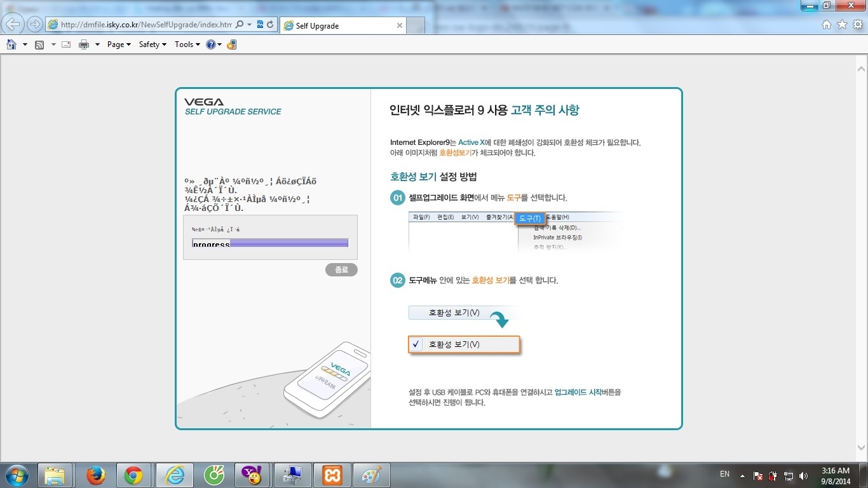
Task: Launch Firefox from the taskbar
Action: [96, 475]
